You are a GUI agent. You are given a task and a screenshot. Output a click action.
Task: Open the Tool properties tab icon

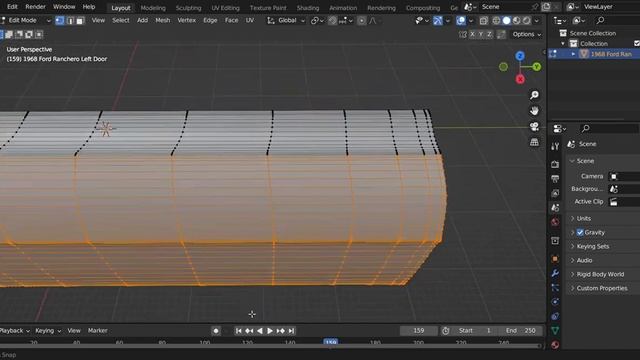(555, 146)
